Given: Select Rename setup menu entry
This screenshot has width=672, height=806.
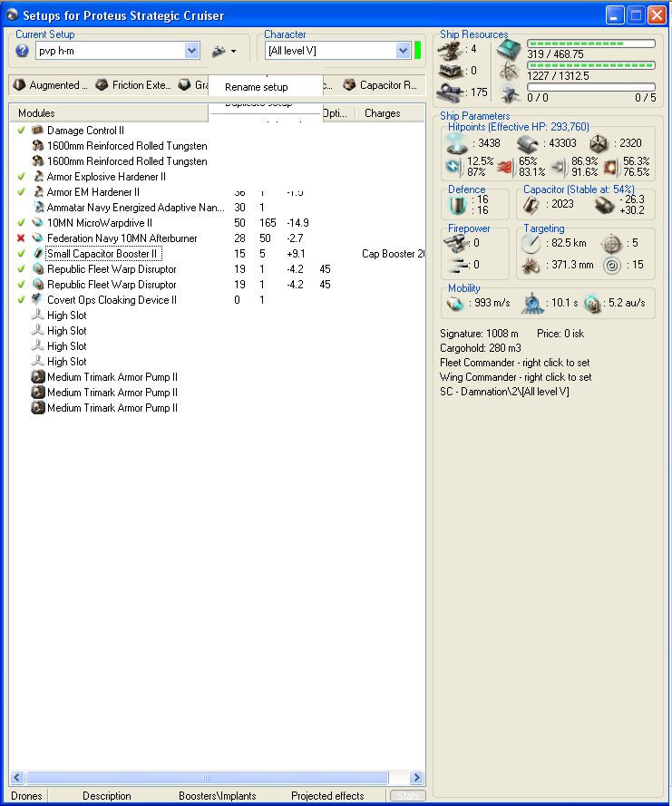Looking at the screenshot, I should (x=256, y=87).
